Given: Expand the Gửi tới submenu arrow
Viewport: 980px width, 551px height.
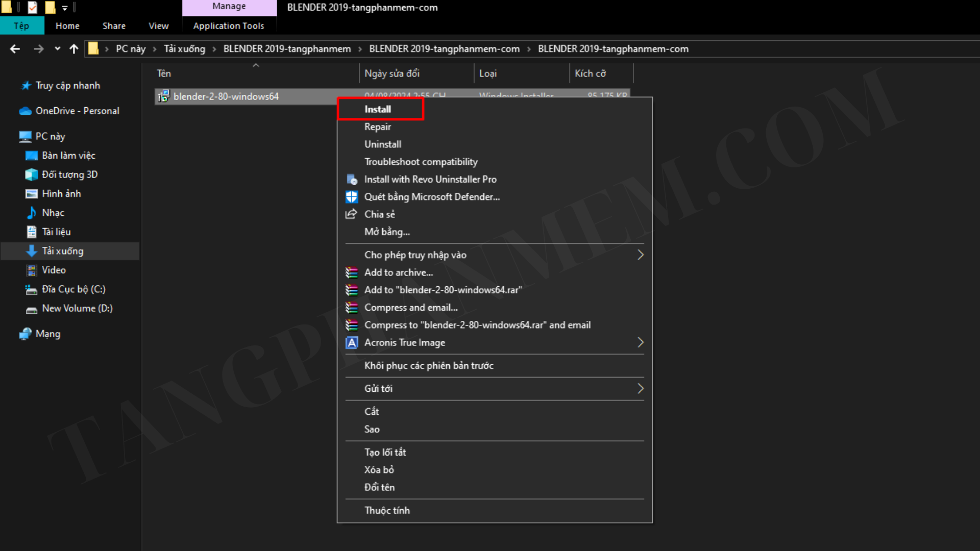Looking at the screenshot, I should point(640,389).
